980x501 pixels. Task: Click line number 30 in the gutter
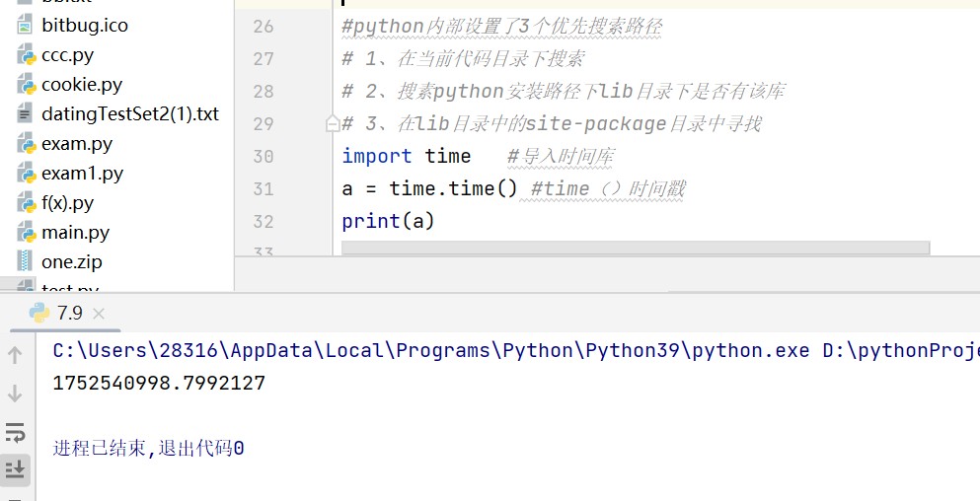click(263, 157)
